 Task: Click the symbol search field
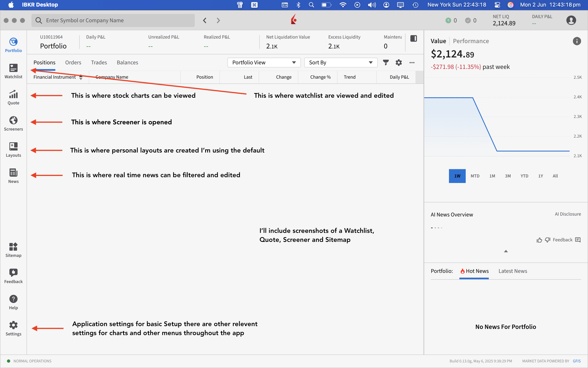113,20
